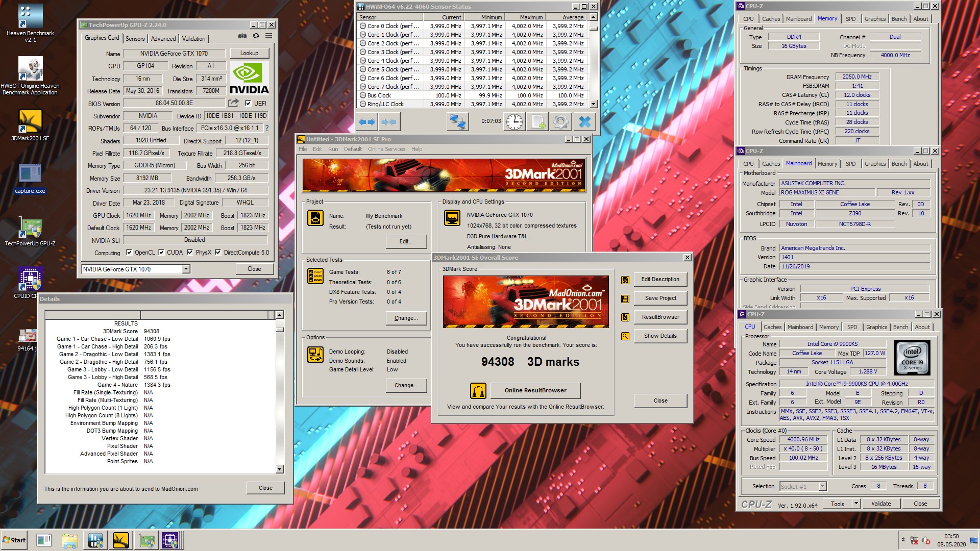Click the Edit Description icon in score dialog
Viewport: 980px width, 551px height.
[x=625, y=280]
